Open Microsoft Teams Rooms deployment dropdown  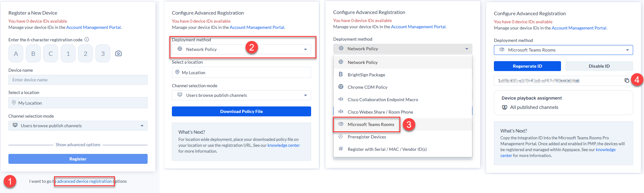click(x=563, y=50)
